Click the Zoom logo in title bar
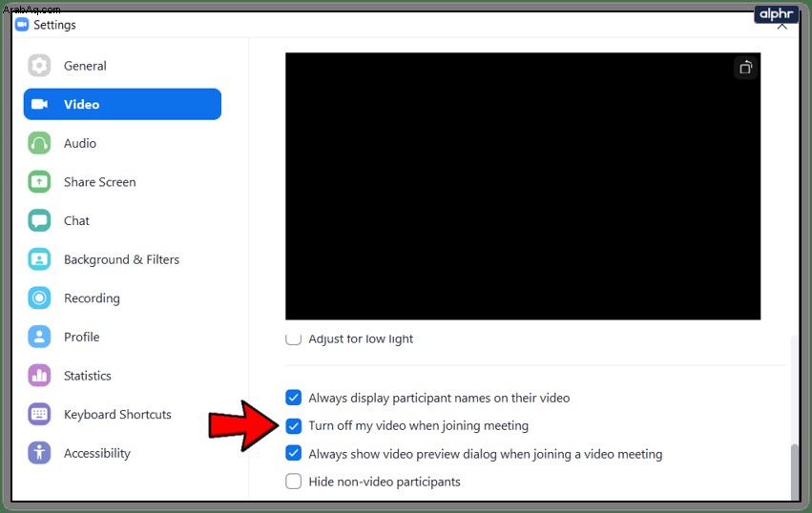 tap(22, 25)
